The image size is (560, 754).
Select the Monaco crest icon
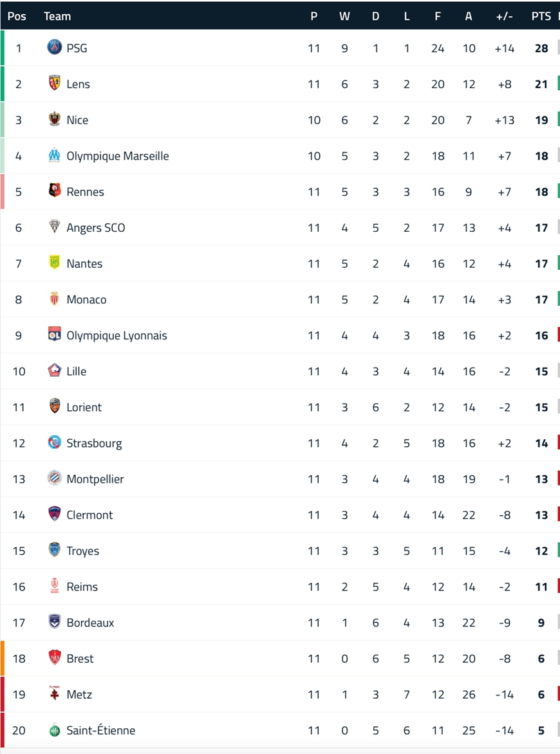coord(54,298)
